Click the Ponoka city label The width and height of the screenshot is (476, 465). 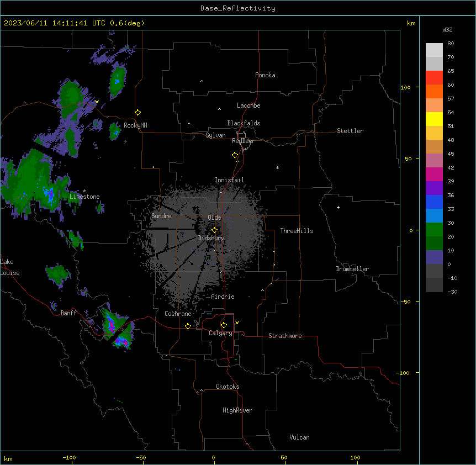pos(265,75)
